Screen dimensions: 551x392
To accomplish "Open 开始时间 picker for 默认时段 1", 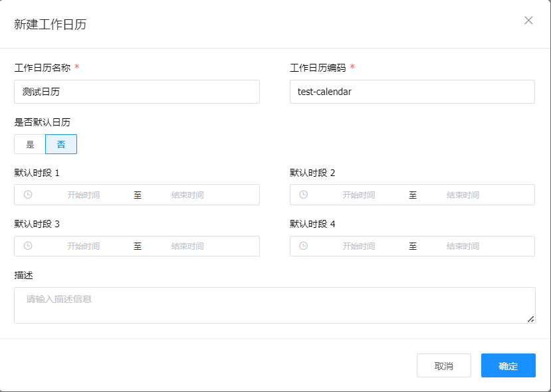I will 83,195.
